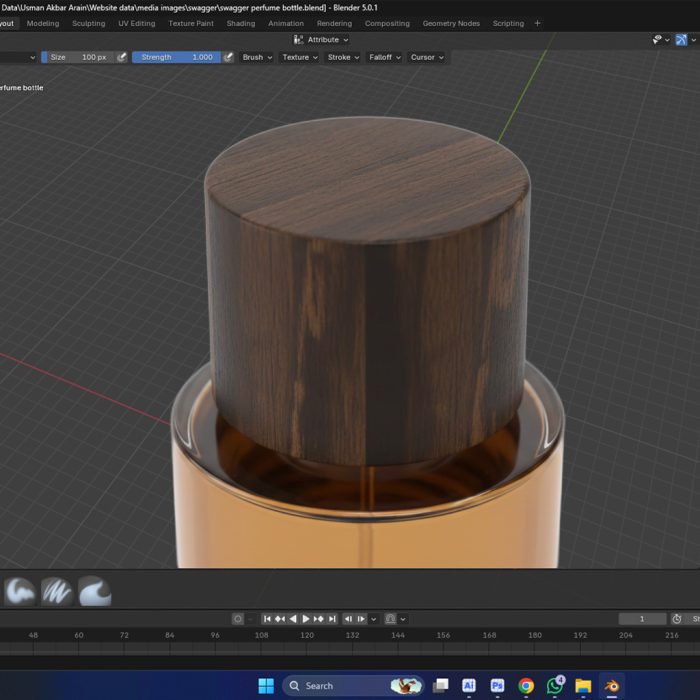The width and height of the screenshot is (700, 700).
Task: Open Google Chrome from the taskbar
Action: click(526, 686)
